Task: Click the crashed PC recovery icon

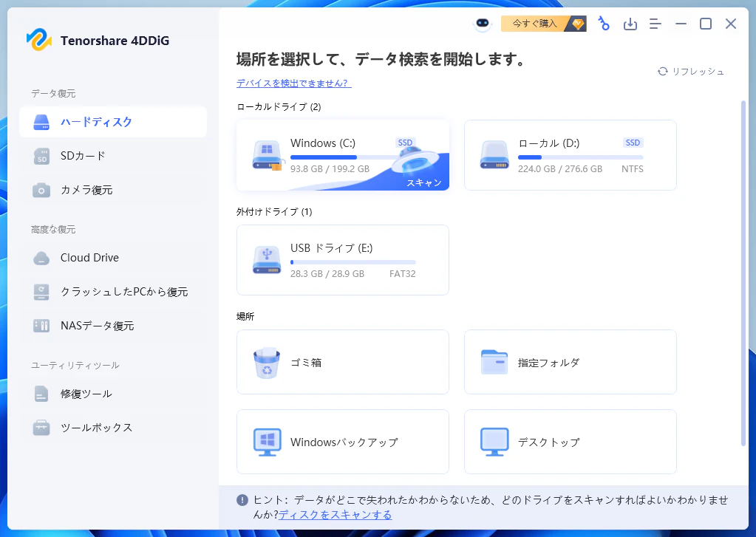Action: (x=41, y=292)
